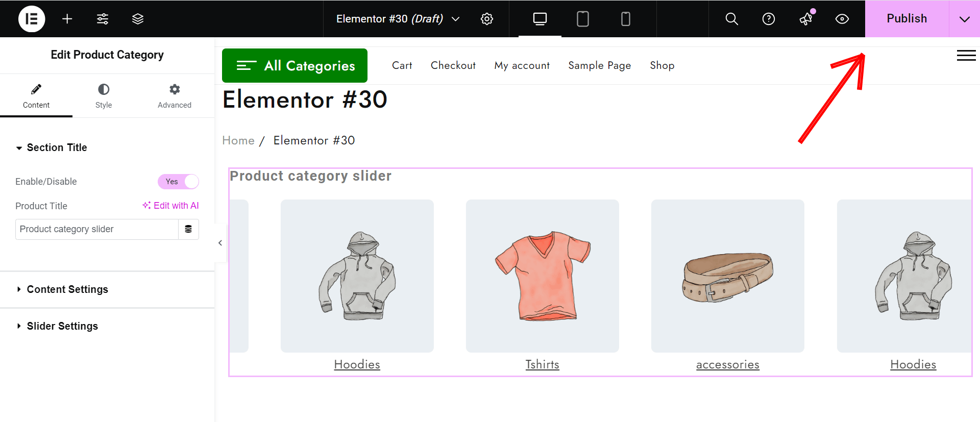Click the dynamic tags database icon
This screenshot has height=422, width=980.
188,229
